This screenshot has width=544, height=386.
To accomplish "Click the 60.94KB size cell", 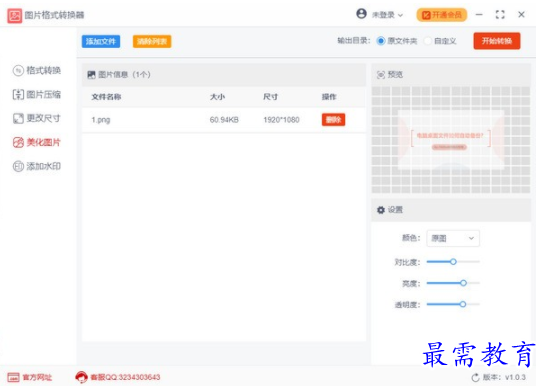I will coord(224,120).
